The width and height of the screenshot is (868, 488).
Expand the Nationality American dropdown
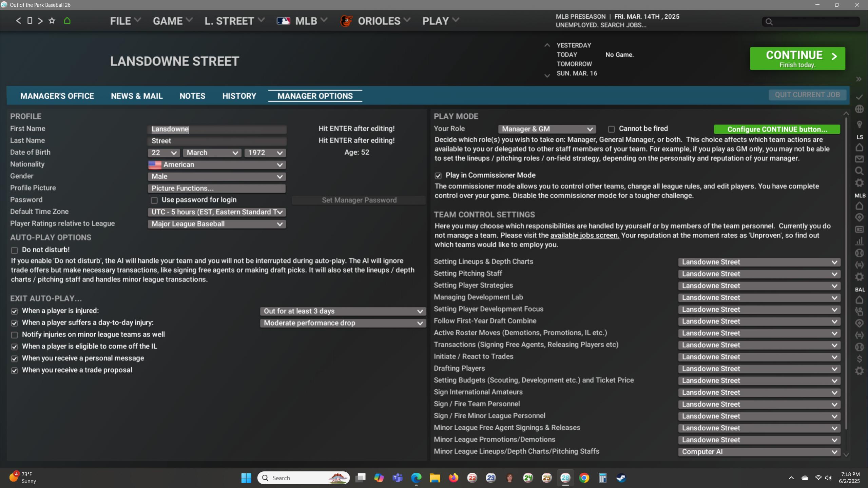pyautogui.click(x=217, y=165)
